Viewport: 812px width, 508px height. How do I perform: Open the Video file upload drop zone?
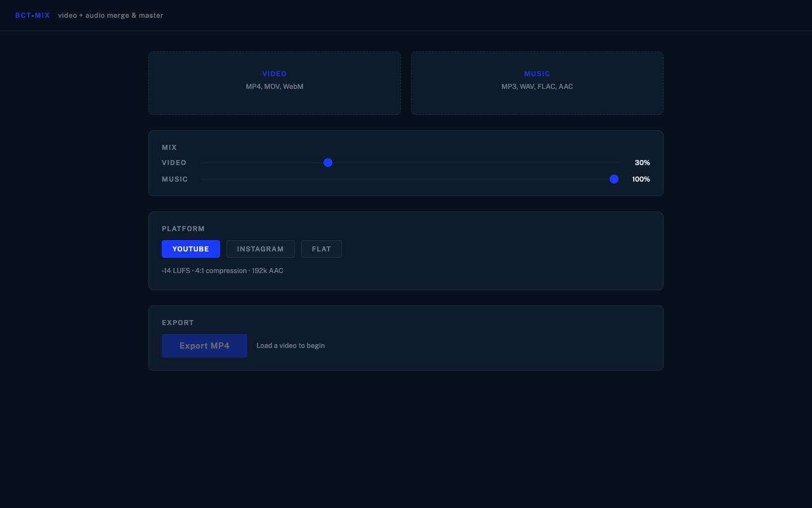tap(274, 83)
